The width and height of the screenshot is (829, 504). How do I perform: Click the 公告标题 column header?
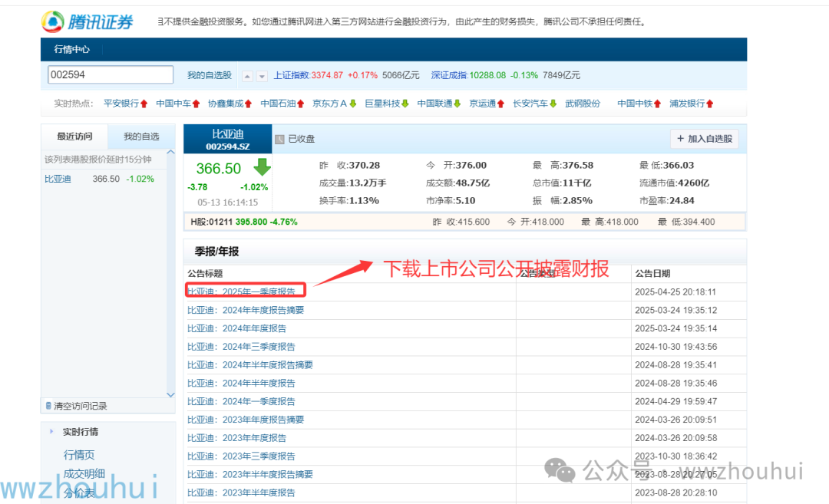205,274
